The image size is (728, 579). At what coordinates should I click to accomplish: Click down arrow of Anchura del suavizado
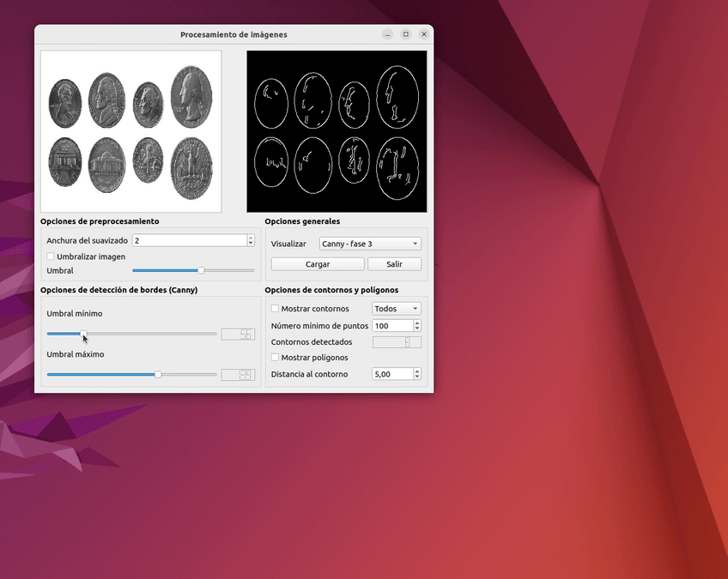[251, 244]
